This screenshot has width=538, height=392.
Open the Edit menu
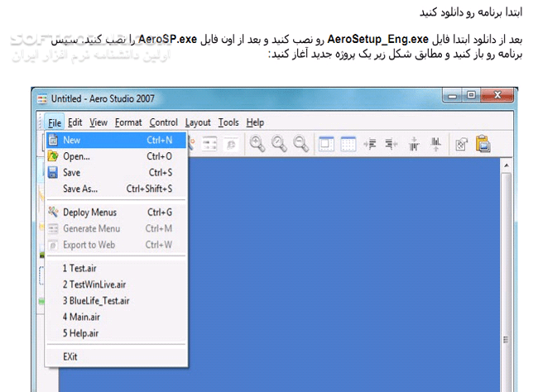click(x=74, y=122)
